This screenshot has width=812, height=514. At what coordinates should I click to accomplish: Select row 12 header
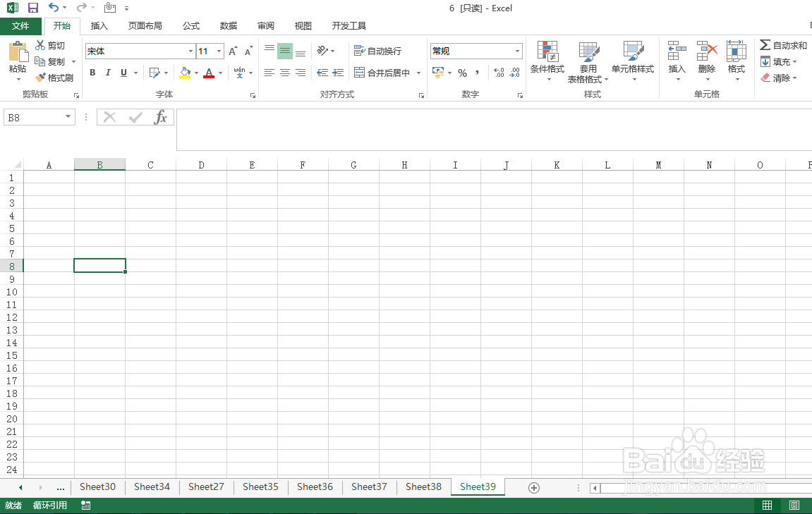point(11,317)
